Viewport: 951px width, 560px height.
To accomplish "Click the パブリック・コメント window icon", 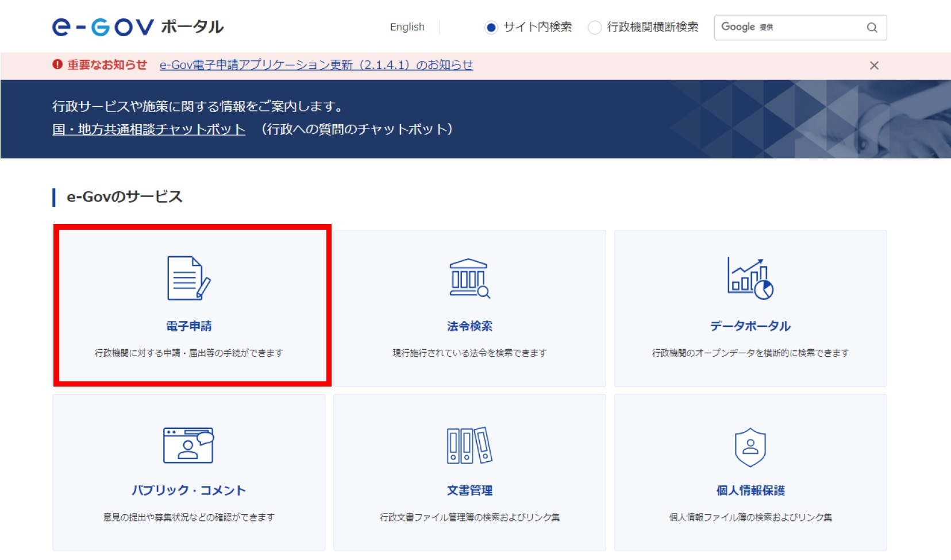I will [188, 445].
